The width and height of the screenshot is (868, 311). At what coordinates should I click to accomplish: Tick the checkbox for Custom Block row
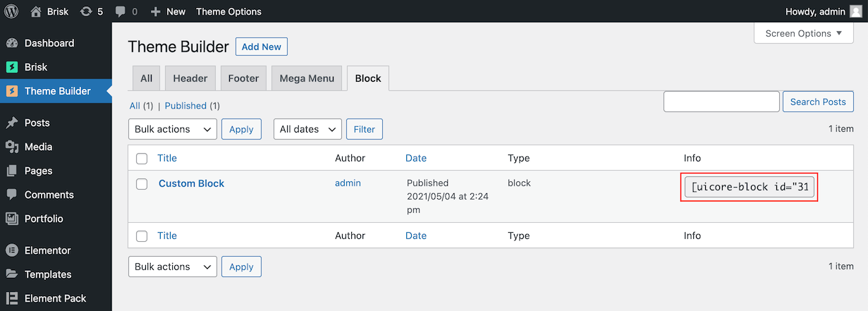click(x=142, y=184)
